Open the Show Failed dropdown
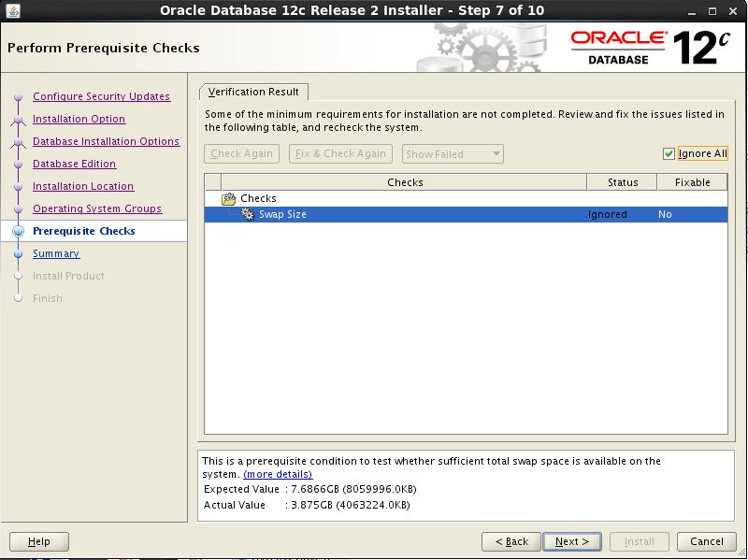 tap(453, 154)
